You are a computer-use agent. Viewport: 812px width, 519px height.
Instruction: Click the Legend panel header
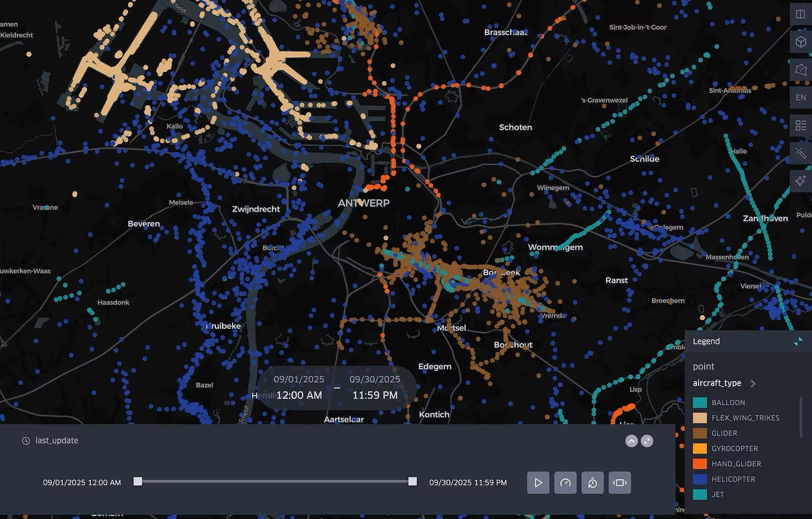pyautogui.click(x=706, y=341)
